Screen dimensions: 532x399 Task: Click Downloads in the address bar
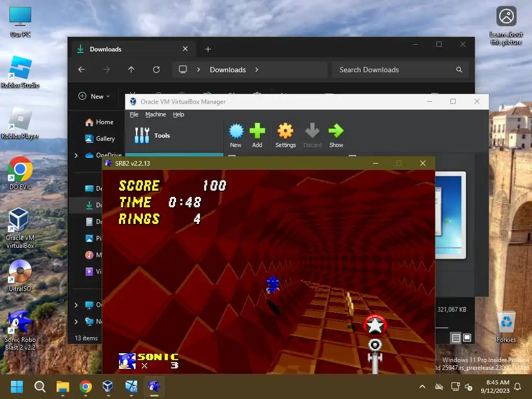tap(228, 70)
